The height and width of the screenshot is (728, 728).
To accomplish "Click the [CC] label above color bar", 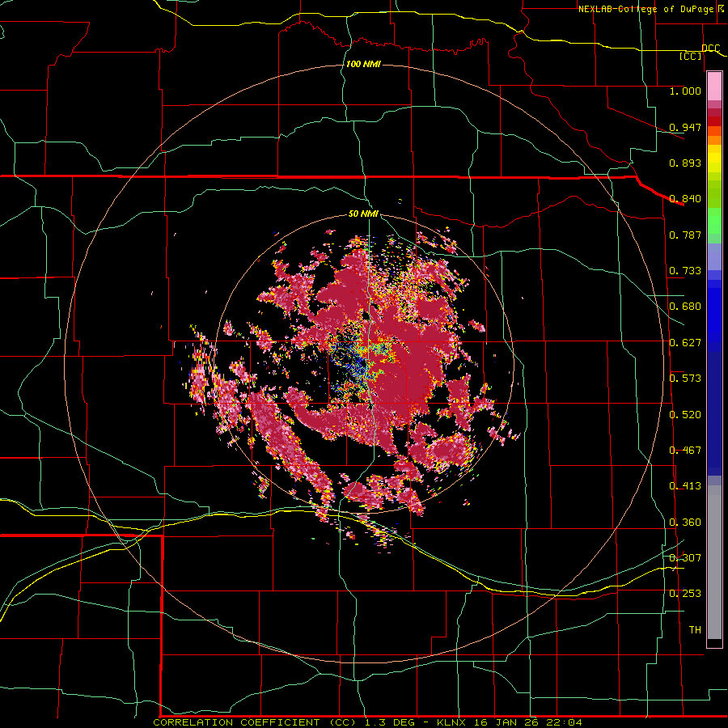I will [x=691, y=56].
